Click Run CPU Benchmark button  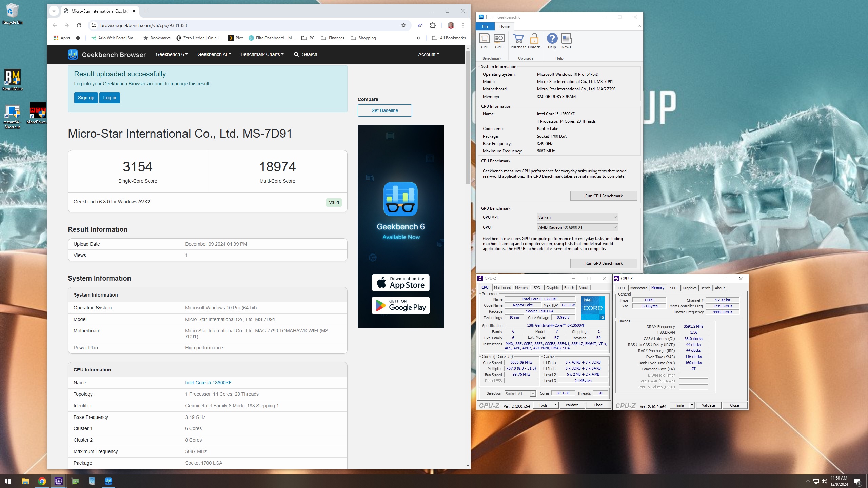pos(604,196)
